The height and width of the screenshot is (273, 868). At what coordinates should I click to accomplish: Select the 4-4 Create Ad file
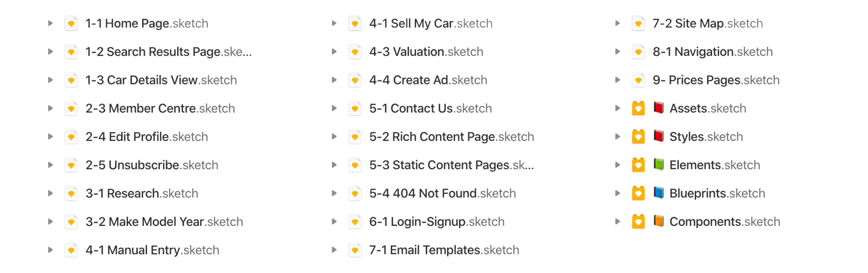pyautogui.click(x=428, y=80)
